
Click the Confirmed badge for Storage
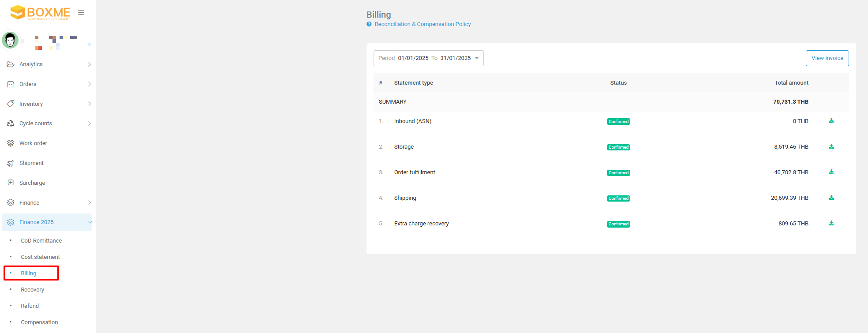618,147
